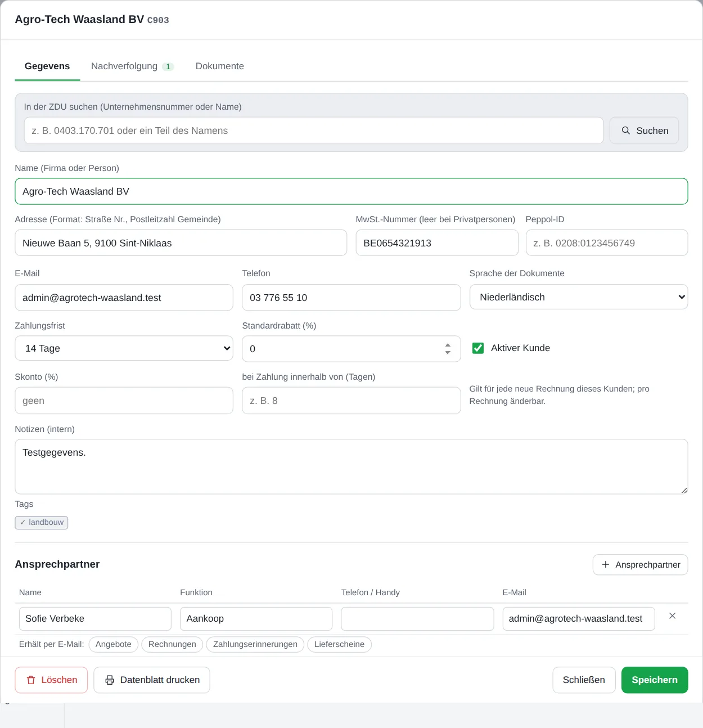This screenshot has height=728, width=703.
Task: Click the Suchen button
Action: pos(645,131)
